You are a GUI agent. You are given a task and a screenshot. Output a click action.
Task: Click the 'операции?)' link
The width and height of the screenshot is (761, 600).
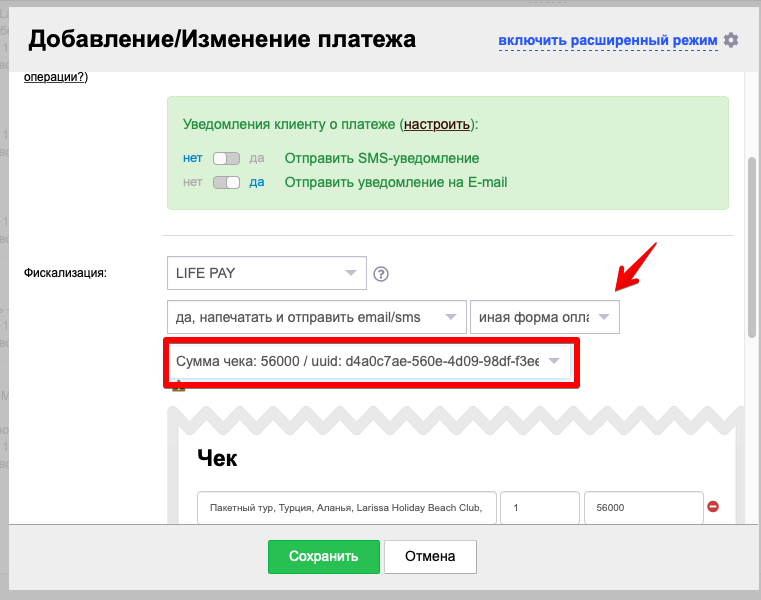pos(56,77)
